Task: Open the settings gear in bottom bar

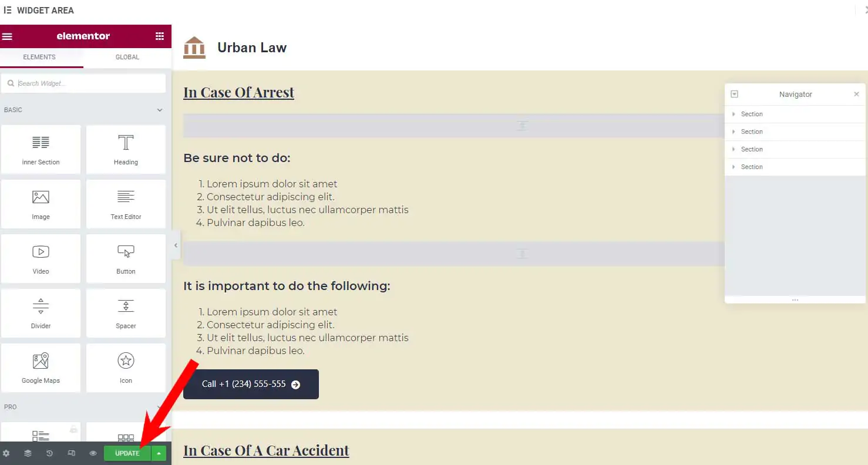Action: pyautogui.click(x=6, y=453)
